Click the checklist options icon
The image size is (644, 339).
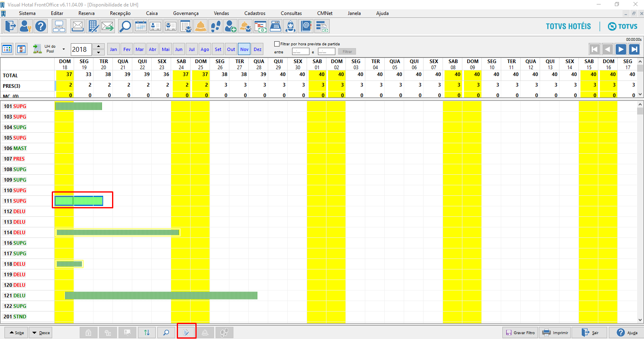pos(22,49)
